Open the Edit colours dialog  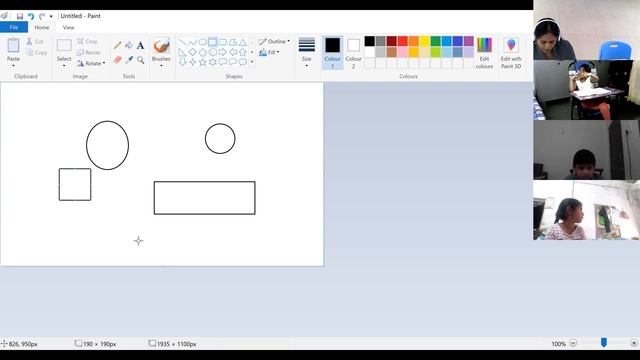point(484,53)
